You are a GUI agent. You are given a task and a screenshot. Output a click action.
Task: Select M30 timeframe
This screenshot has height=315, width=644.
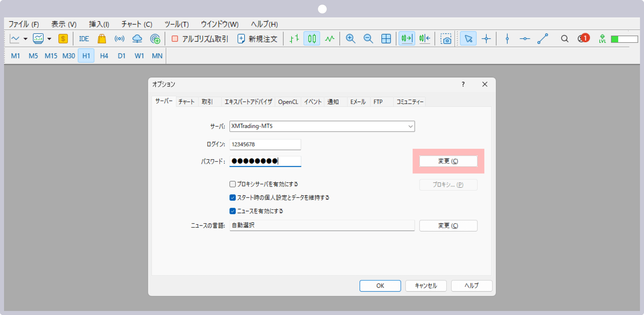tap(69, 56)
